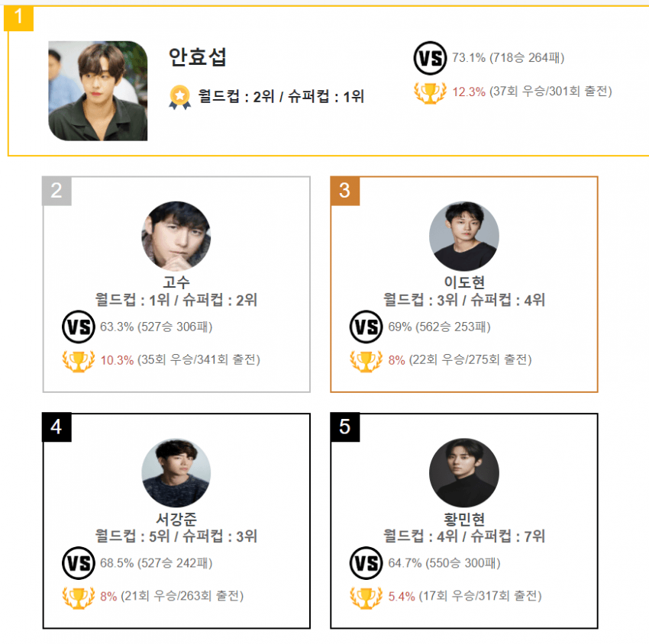Open 황민현's circular profile photo

click(x=464, y=473)
